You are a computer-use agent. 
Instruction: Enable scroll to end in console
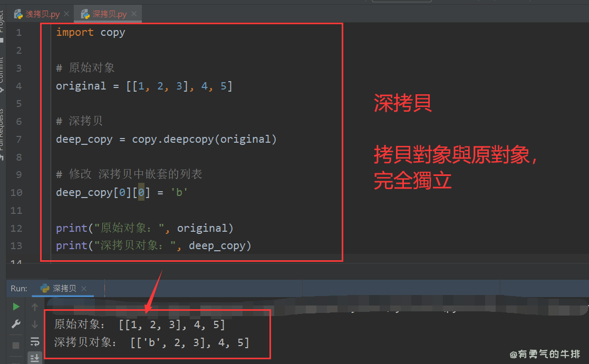pos(35,358)
